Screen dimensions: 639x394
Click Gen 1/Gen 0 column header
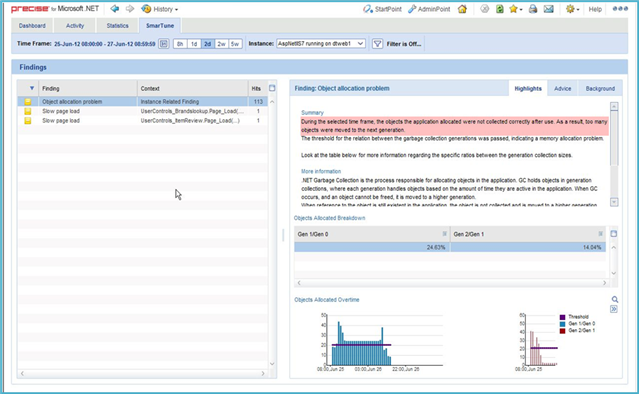[372, 234]
